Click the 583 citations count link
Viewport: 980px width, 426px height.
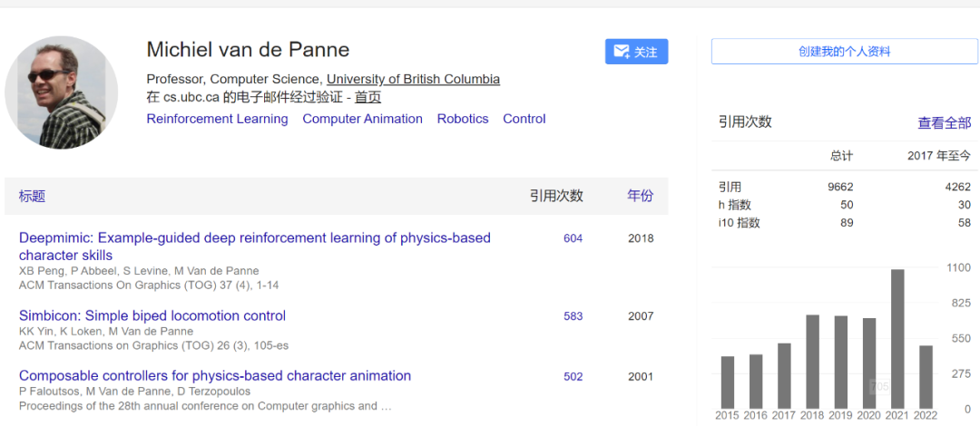(573, 316)
